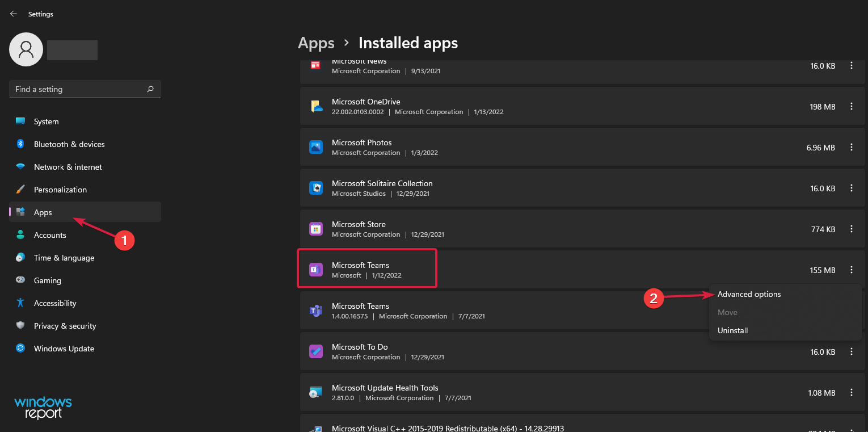Open Privacy & security settings
Screen dimensions: 868x432
coord(85,326)
